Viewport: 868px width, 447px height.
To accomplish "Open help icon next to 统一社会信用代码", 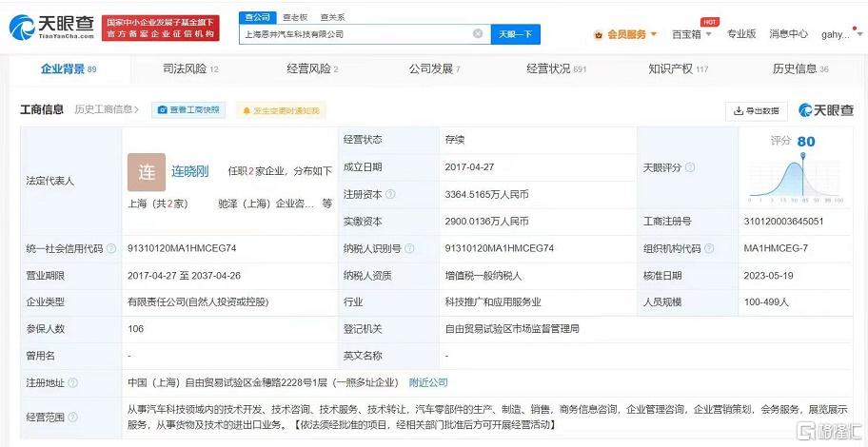I will [111, 248].
